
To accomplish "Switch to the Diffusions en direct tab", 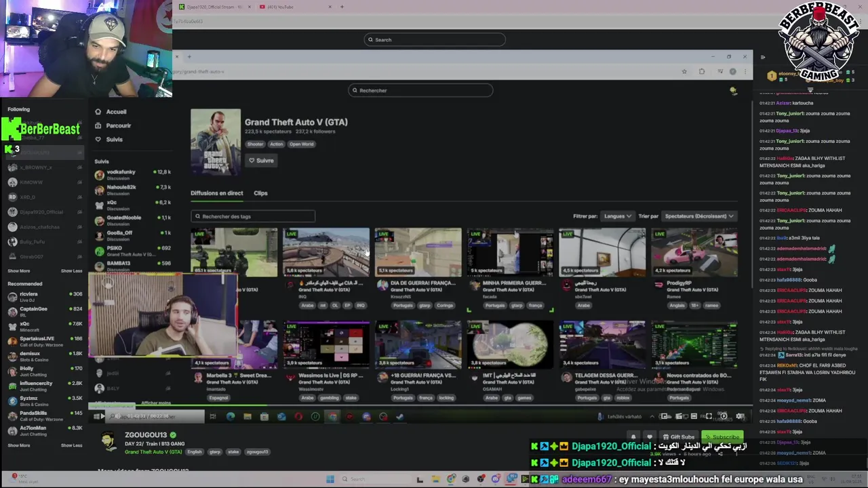I will point(216,193).
